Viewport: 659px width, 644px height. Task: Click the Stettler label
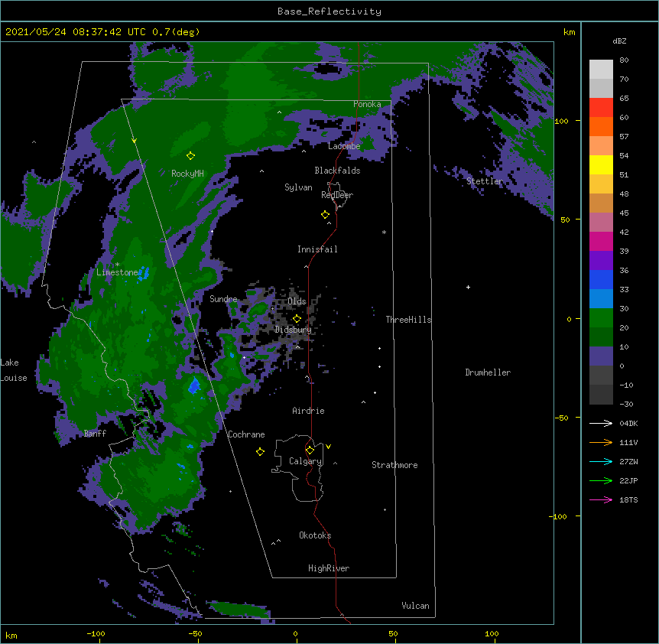click(485, 181)
